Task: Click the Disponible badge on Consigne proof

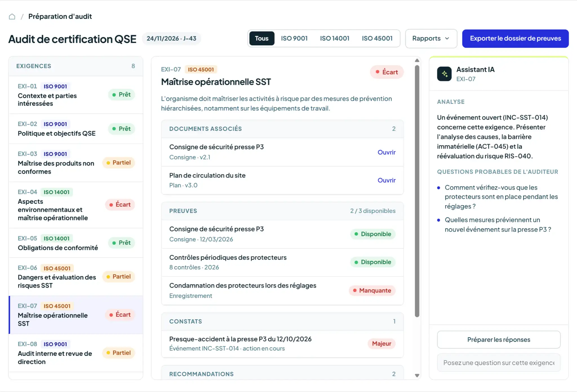Action: point(373,234)
